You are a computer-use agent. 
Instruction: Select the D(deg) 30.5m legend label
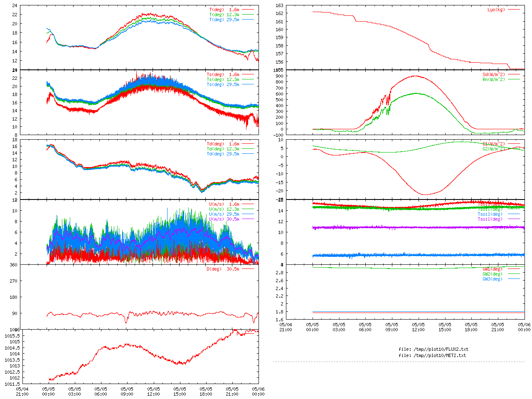pyautogui.click(x=223, y=269)
